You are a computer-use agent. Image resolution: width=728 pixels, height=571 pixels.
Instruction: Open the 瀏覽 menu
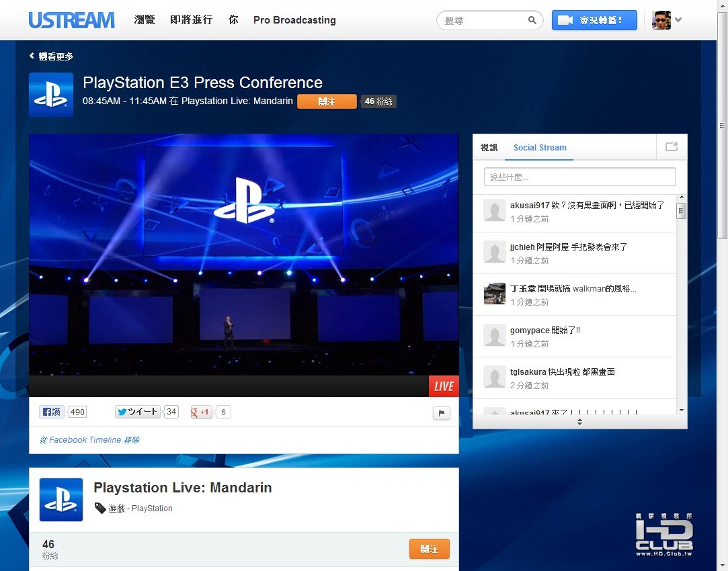tap(145, 20)
